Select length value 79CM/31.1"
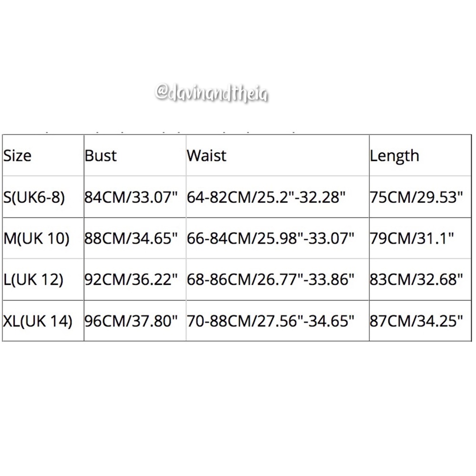This screenshot has width=476, height=476. click(412, 238)
